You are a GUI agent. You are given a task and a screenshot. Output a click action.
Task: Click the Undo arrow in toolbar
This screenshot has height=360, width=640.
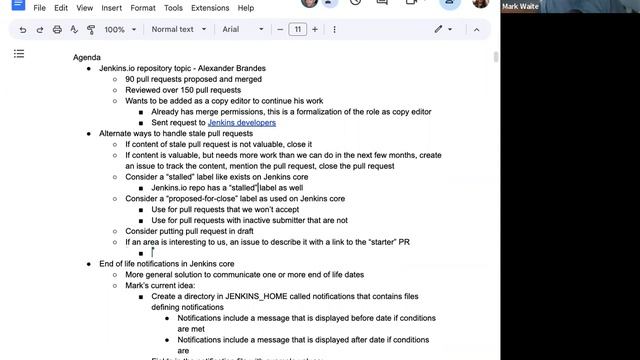pyautogui.click(x=23, y=29)
